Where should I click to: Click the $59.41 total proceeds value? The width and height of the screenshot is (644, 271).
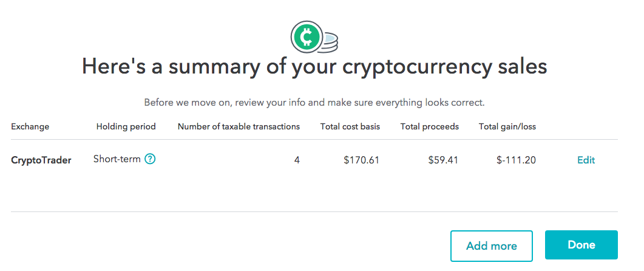(x=442, y=160)
